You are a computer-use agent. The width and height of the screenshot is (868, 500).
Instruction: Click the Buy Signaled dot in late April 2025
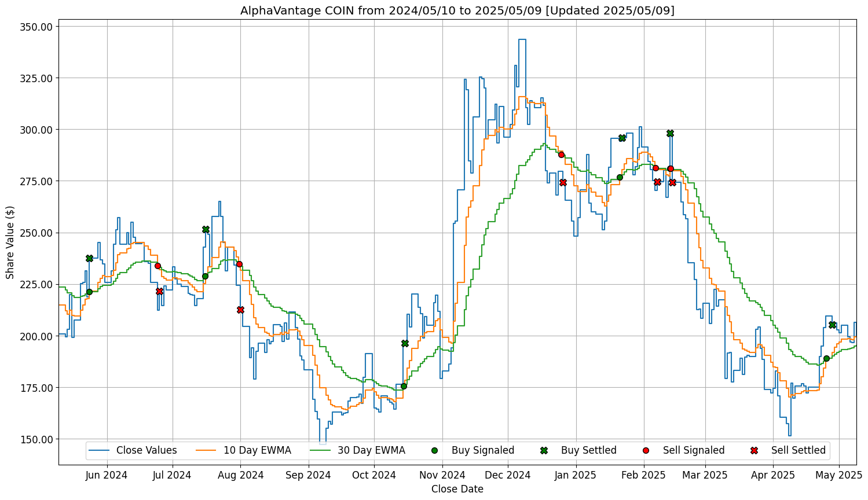coord(826,359)
